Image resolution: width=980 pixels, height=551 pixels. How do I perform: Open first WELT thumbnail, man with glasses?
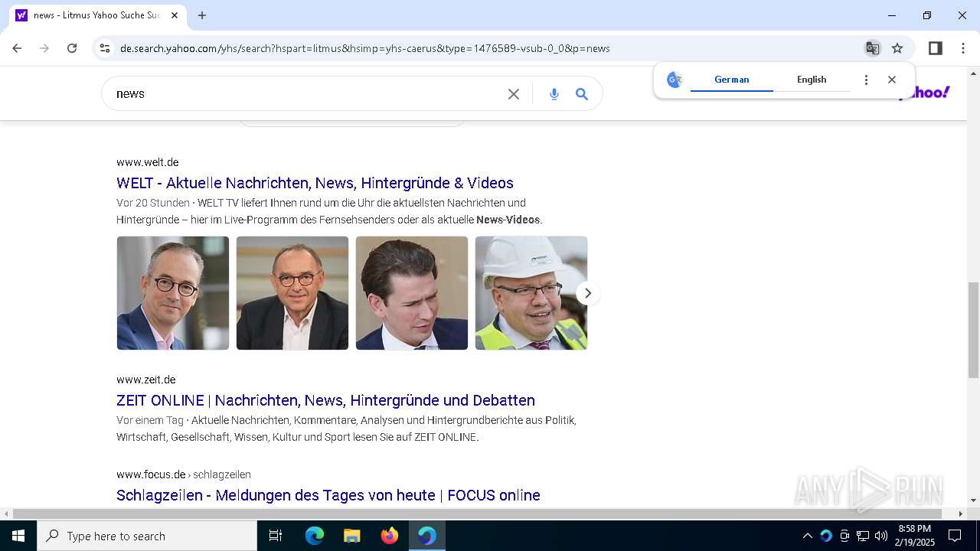coord(173,293)
